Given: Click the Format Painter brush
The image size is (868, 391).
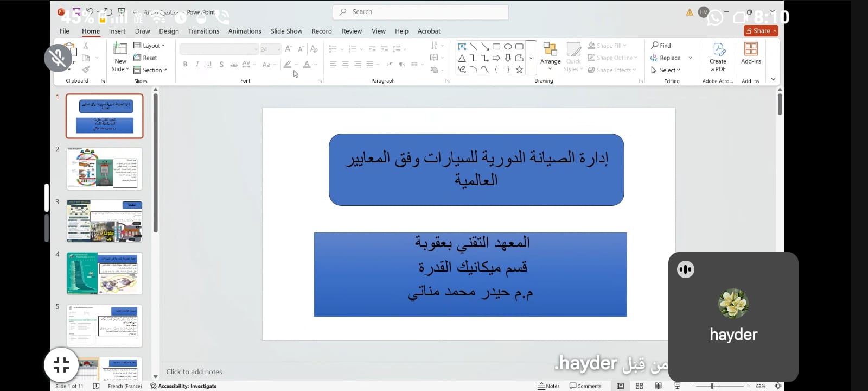Looking at the screenshot, I should point(86,70).
